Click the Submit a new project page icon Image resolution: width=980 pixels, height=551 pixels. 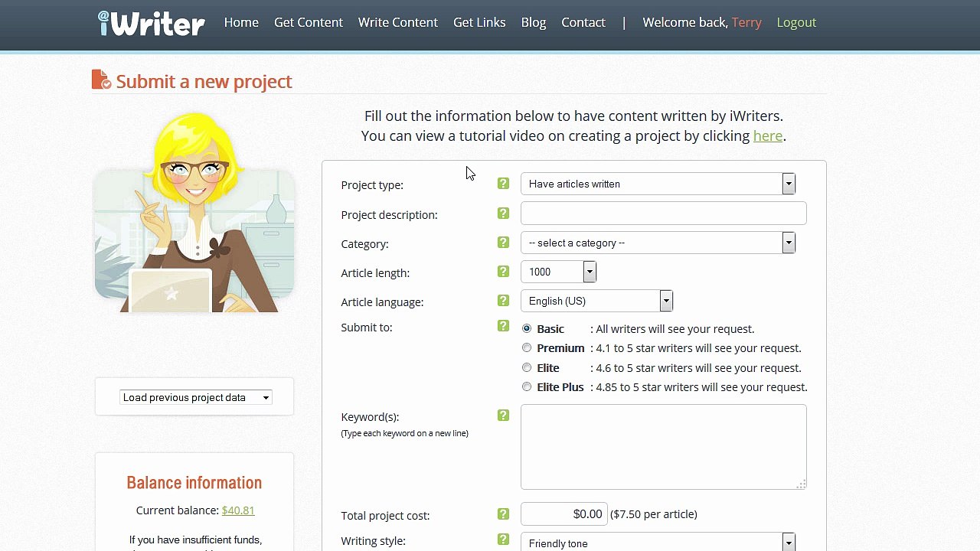[x=101, y=80]
